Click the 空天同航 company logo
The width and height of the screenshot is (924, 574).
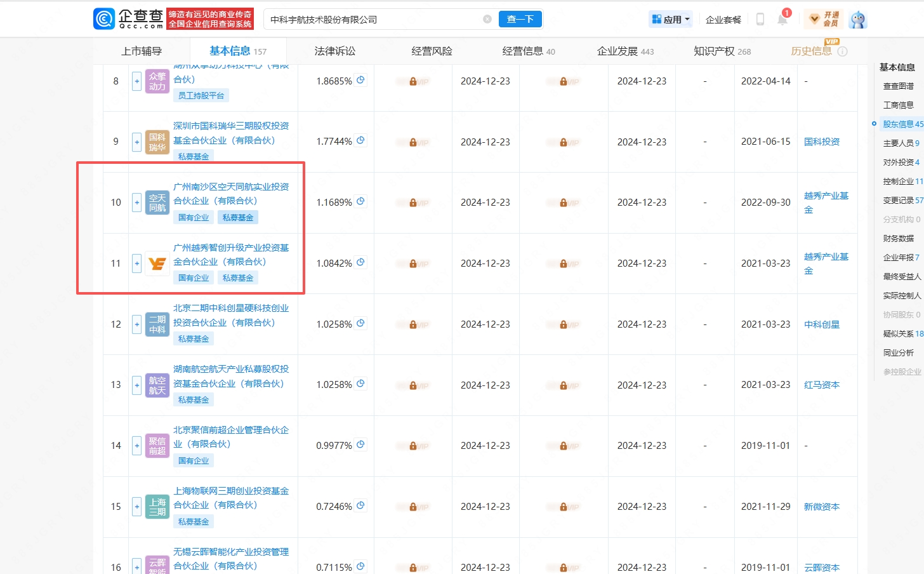[157, 203]
